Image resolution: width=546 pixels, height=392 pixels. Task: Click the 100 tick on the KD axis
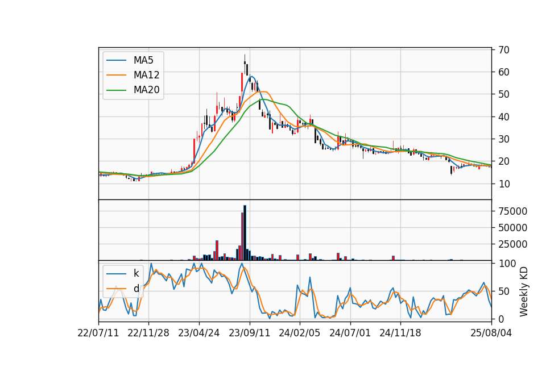pos(507,264)
